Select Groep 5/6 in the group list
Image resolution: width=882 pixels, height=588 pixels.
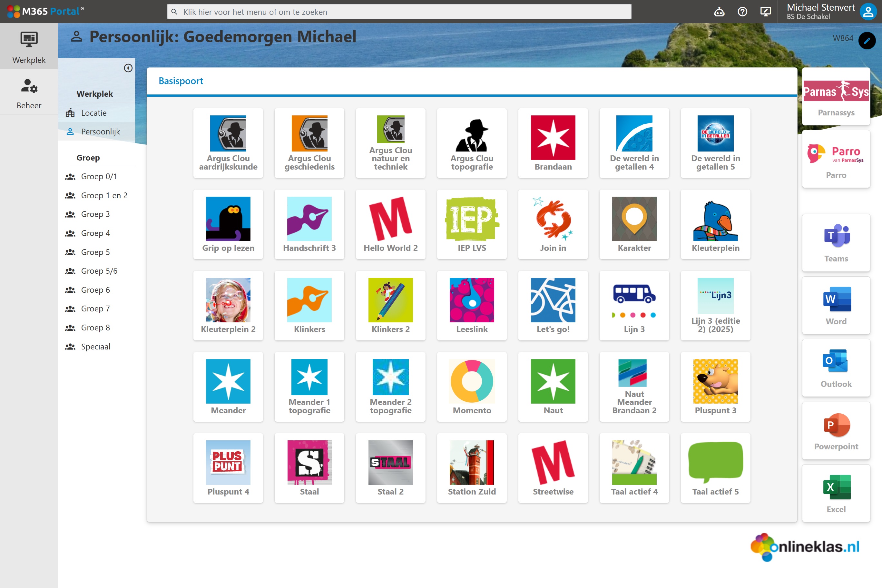(99, 271)
